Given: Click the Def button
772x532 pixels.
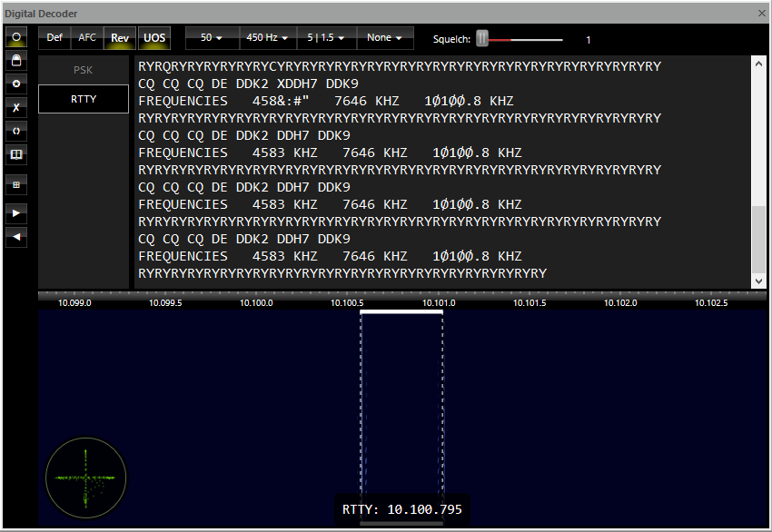Looking at the screenshot, I should 55,38.
